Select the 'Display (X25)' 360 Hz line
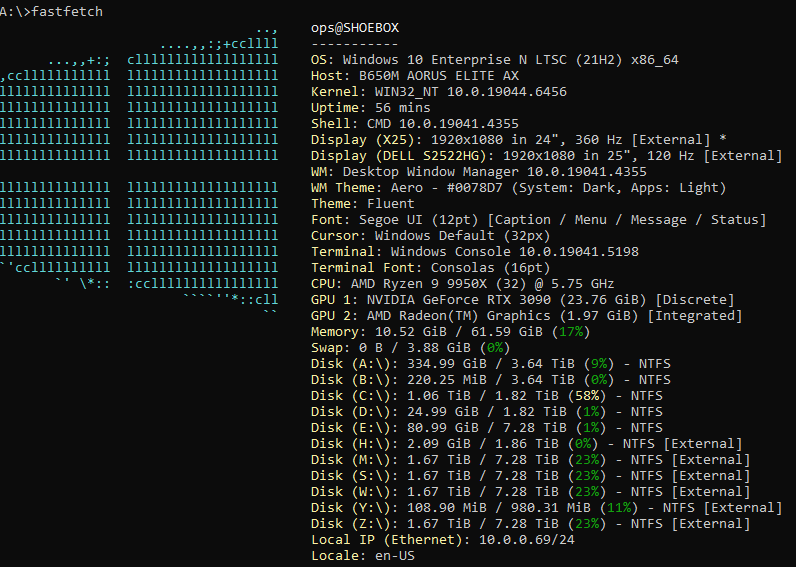Image resolution: width=796 pixels, height=567 pixels. coord(518,140)
